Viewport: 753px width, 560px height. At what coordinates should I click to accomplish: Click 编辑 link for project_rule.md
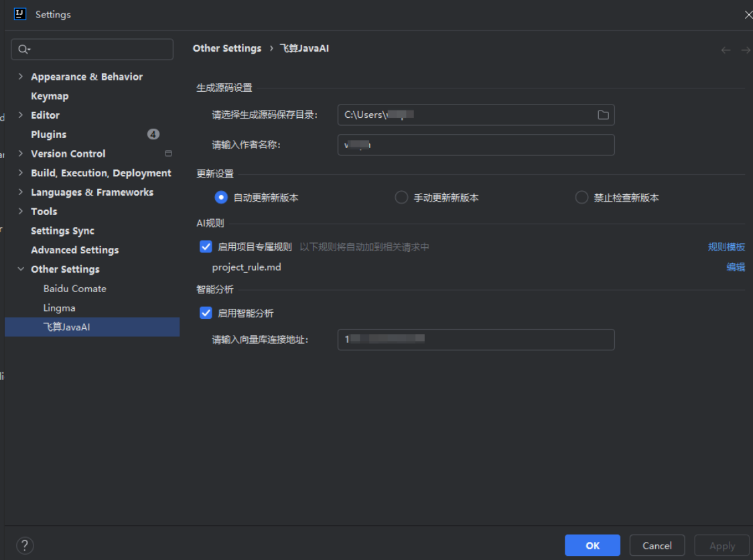(736, 267)
